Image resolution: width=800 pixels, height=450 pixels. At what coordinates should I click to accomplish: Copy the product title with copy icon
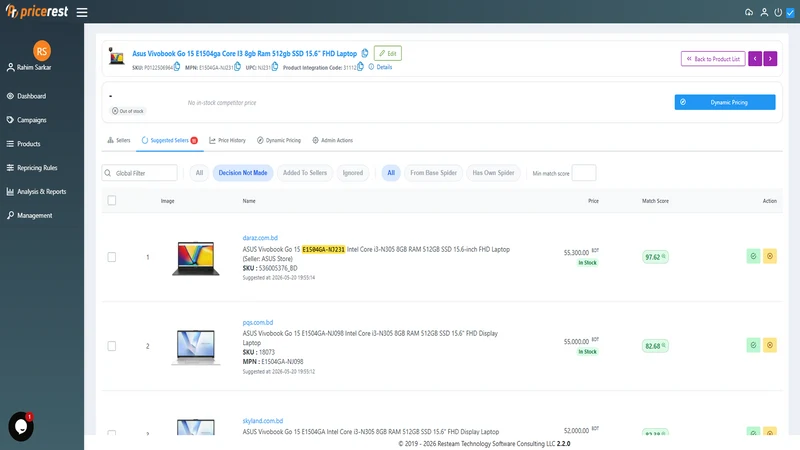[365, 53]
